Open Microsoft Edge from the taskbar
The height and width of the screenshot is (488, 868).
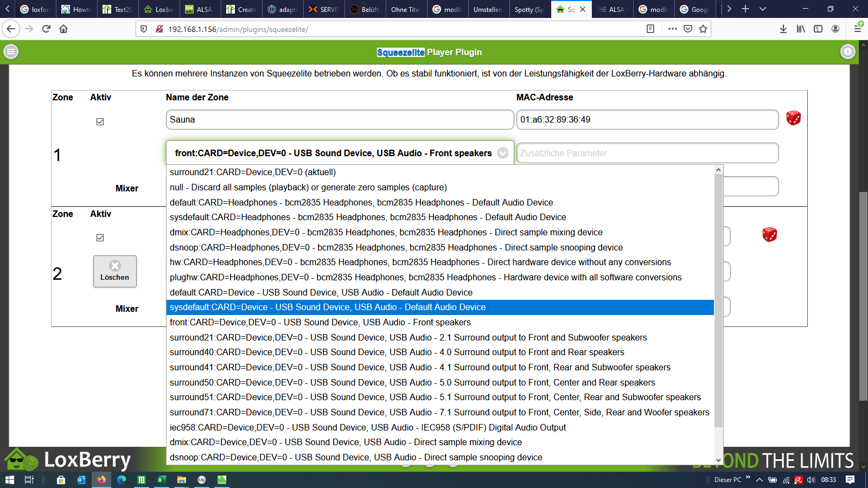coord(121,480)
